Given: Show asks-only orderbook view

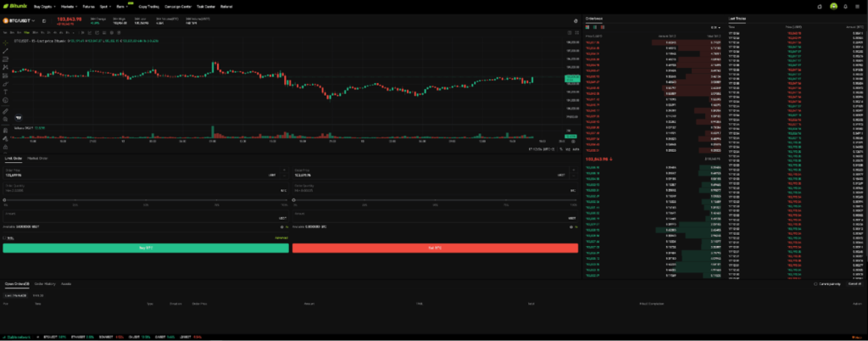Looking at the screenshot, I should (x=603, y=27).
